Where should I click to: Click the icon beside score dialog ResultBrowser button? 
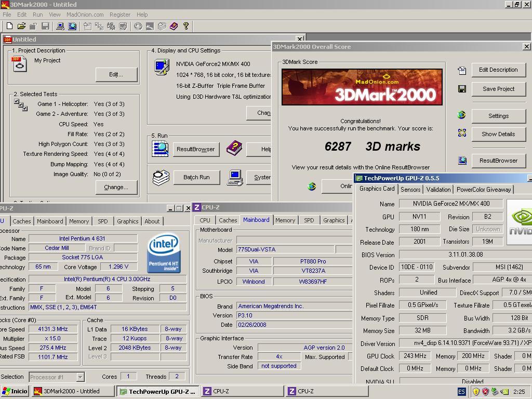click(x=462, y=161)
